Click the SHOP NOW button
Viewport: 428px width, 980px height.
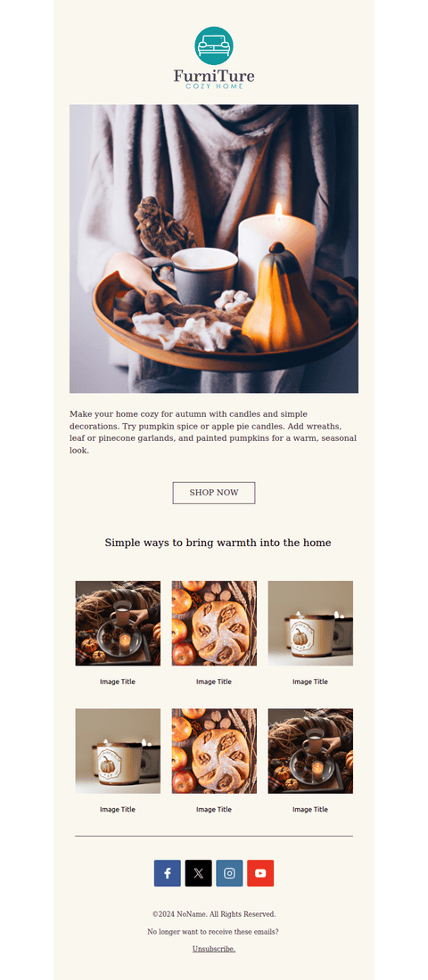(214, 493)
